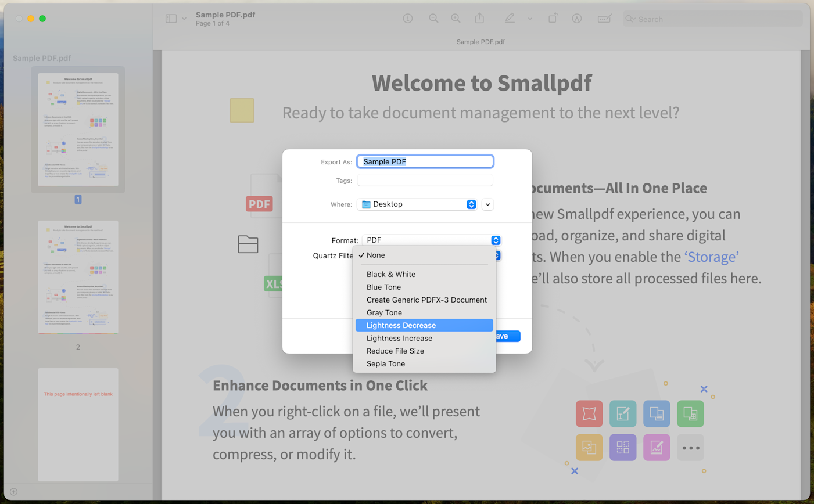The image size is (814, 504).
Task: Click the Sample PDF.pdf window title
Action: point(225,15)
